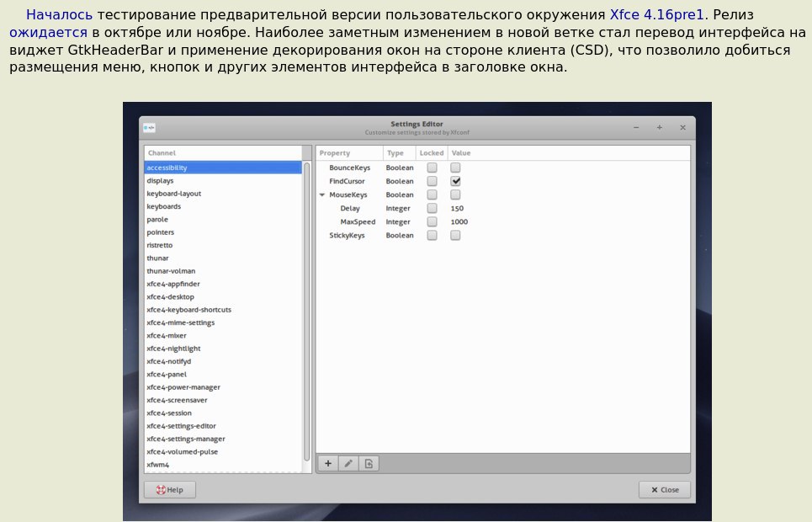Toggle Locked checkbox for BounceKeys

[432, 168]
